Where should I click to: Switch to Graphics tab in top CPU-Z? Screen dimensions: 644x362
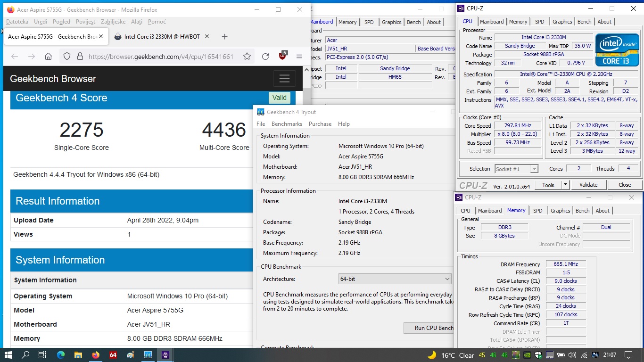click(562, 22)
